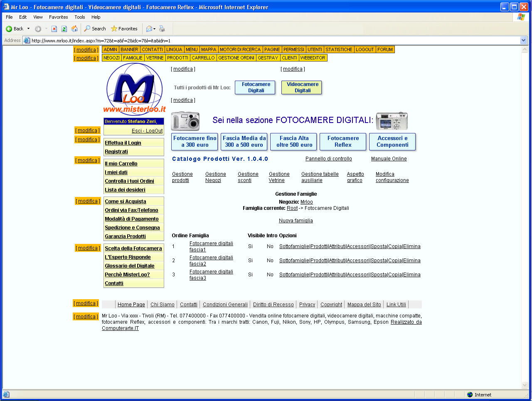Select Fascia Media da 300 a 500 euro
The image size is (532, 401).
[244, 142]
